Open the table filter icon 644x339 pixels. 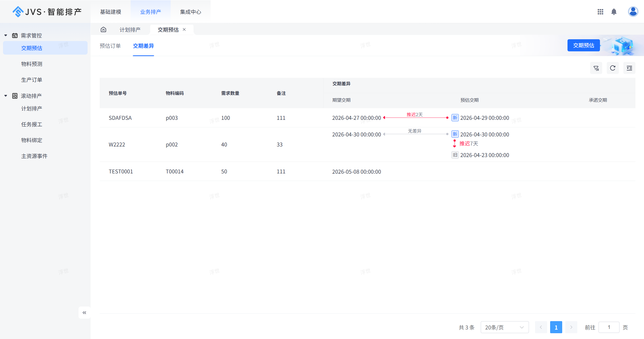[x=596, y=68]
